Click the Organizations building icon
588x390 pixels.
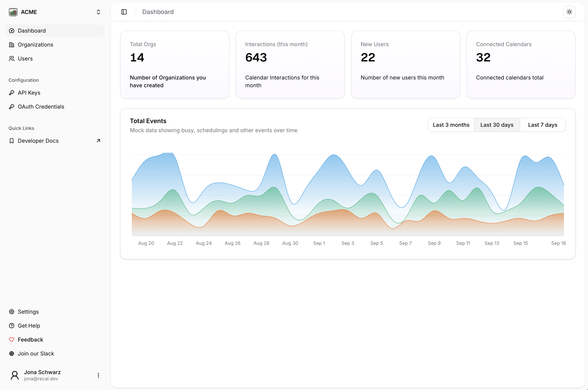coord(12,45)
